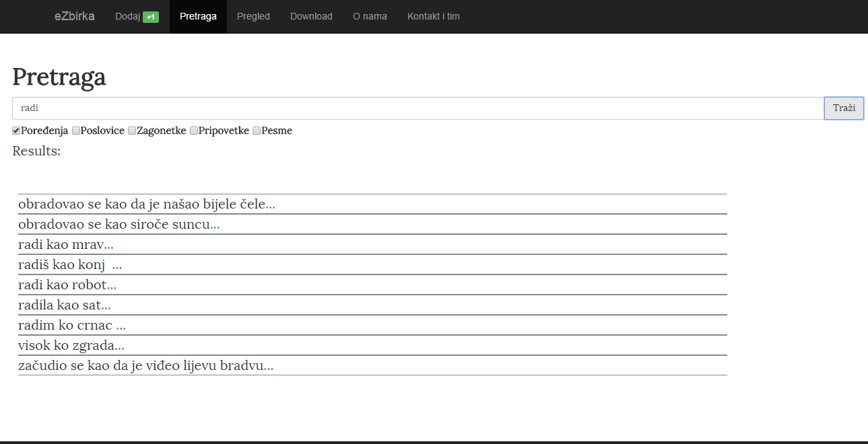This screenshot has height=444, width=868.
Task: Go to the Pregled page
Action: tap(253, 16)
